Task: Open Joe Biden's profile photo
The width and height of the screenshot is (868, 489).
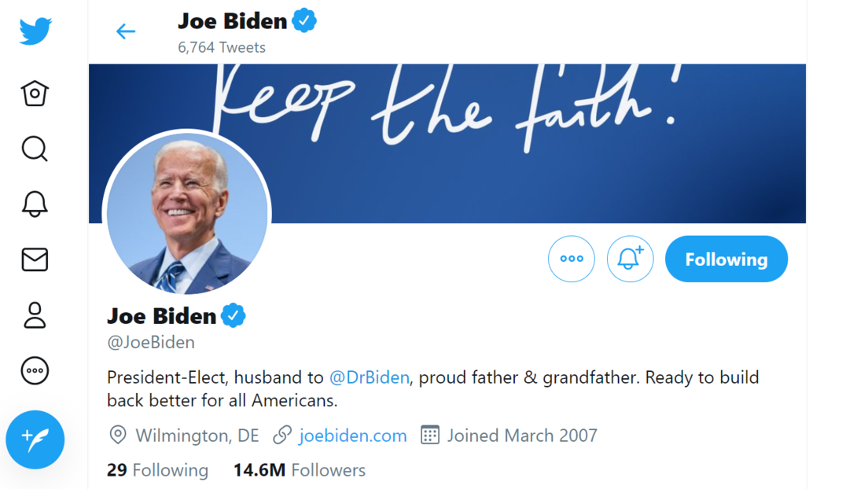Action: (x=187, y=213)
